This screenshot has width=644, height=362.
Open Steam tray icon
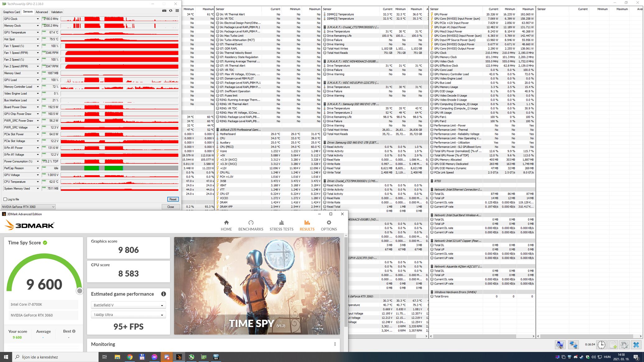click(581, 357)
